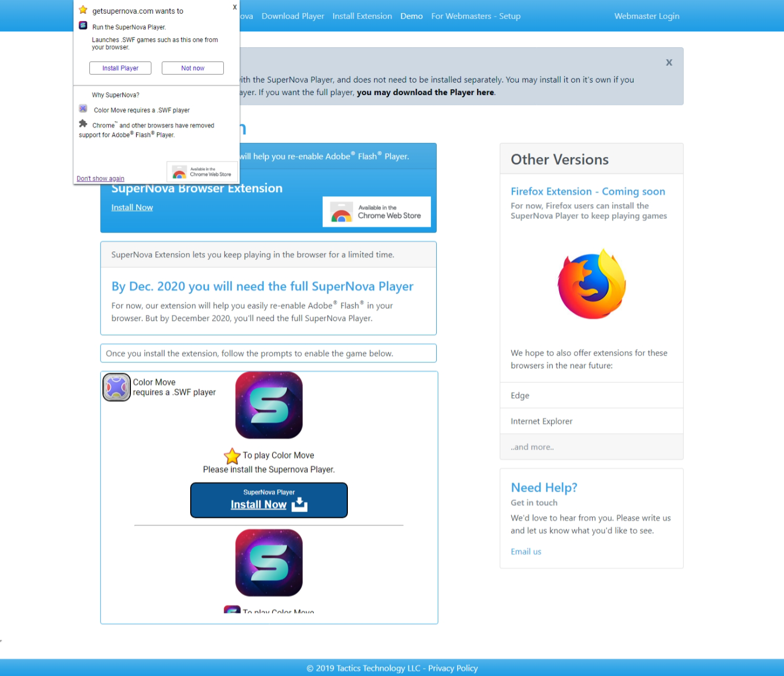Click Install Player in the popup

click(120, 68)
